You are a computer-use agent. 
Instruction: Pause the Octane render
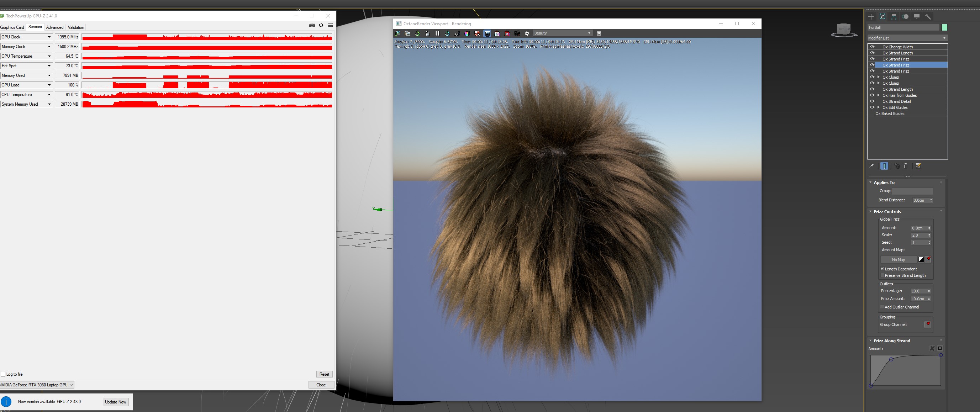pos(437,33)
